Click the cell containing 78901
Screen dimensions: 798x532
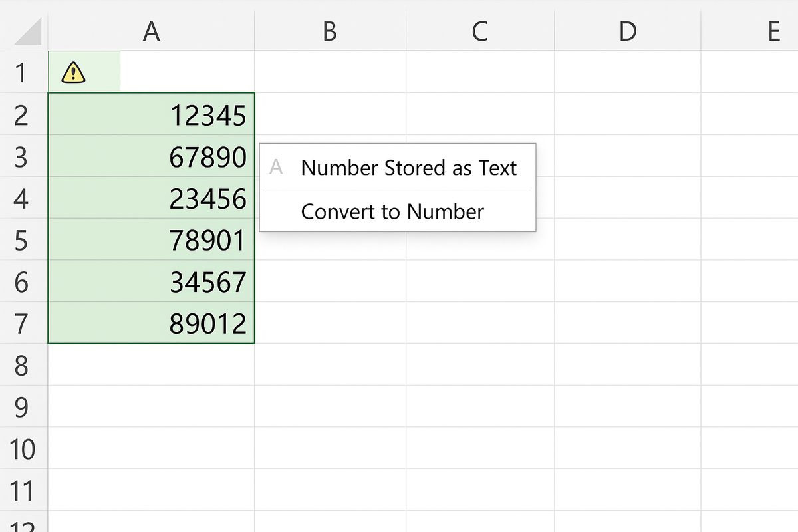tap(151, 240)
